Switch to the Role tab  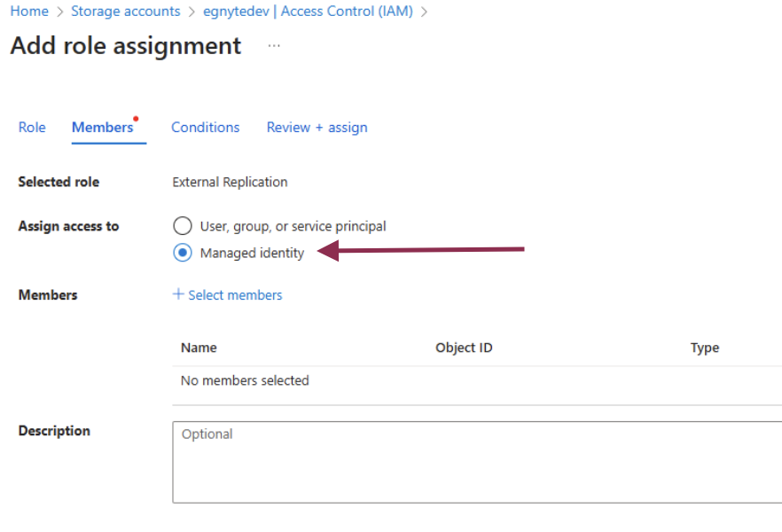coord(32,127)
